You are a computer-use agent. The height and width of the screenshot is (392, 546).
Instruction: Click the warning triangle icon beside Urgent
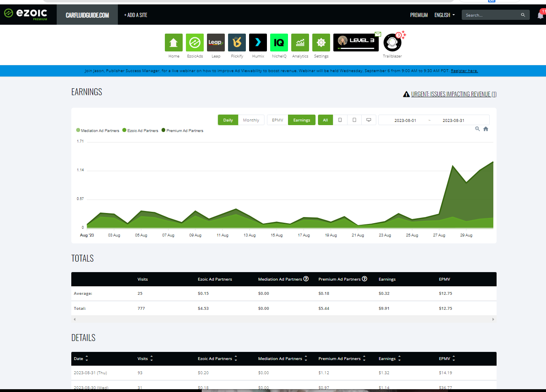[x=406, y=94]
